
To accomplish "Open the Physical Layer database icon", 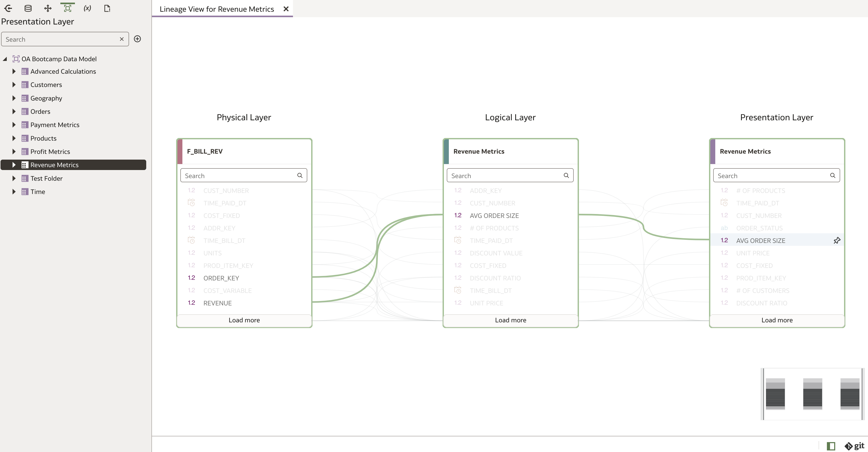I will 28,8.
